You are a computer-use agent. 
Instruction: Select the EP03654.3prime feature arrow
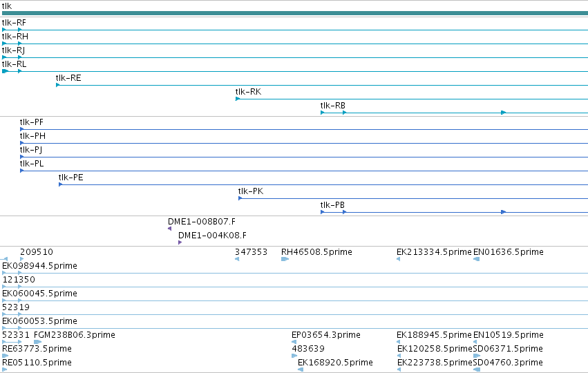tap(294, 342)
